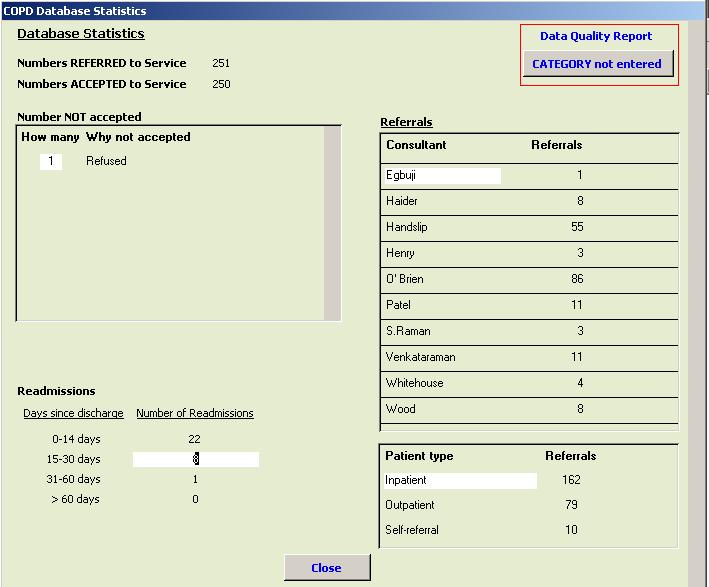
Task: Click the Not accepted count field showing 1
Action: pyautogui.click(x=51, y=161)
